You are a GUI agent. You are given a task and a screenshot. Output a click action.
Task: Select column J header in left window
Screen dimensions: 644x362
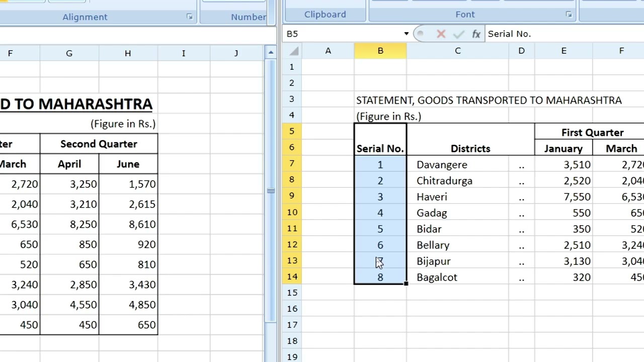pos(236,53)
